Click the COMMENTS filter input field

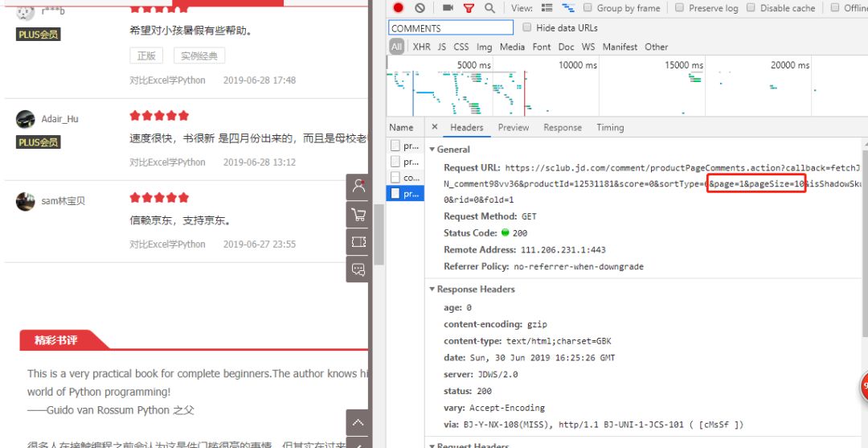pyautogui.click(x=451, y=27)
